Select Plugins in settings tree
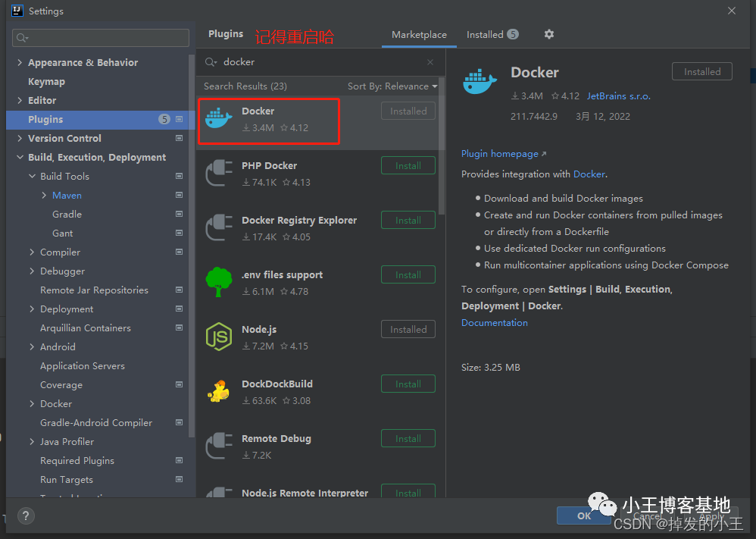The height and width of the screenshot is (539, 756). coord(100,119)
